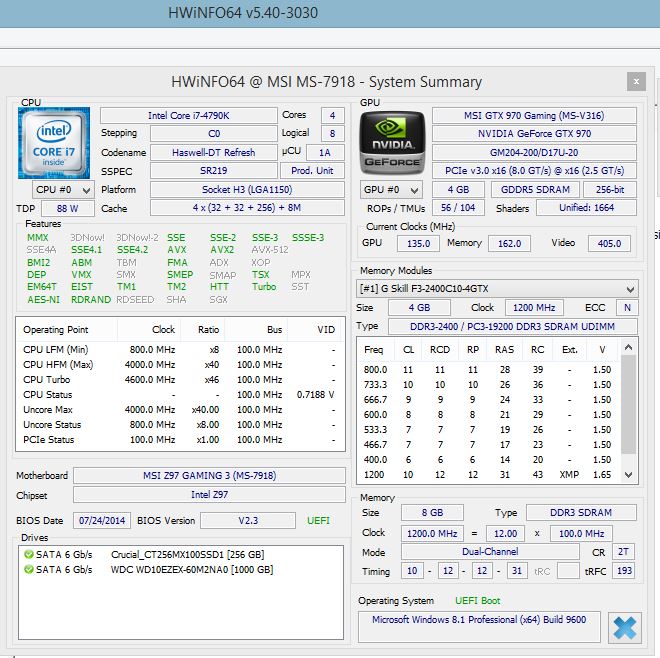Image resolution: width=660 pixels, height=658 pixels.
Task: Select the 800.0 frequency timing row
Action: tap(489, 370)
